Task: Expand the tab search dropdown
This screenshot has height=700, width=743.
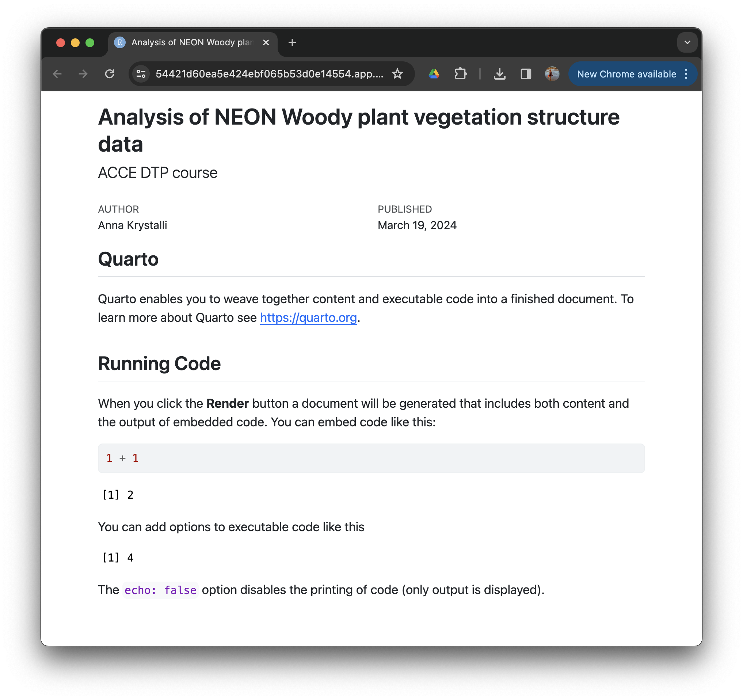Action: coord(687,43)
